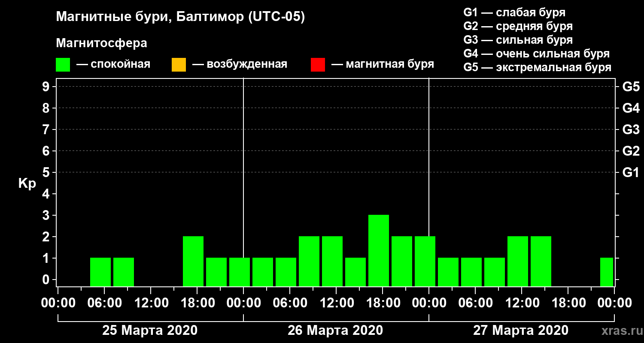Image resolution: width=644 pixels, height=343 pixels.
Task: Click the '25 Марта 2020' date label
Action: (150, 331)
